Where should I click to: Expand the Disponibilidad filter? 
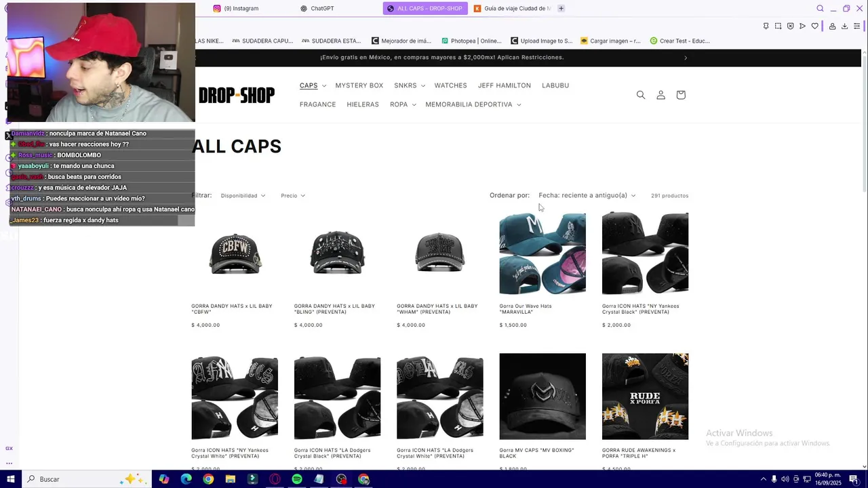pos(243,196)
